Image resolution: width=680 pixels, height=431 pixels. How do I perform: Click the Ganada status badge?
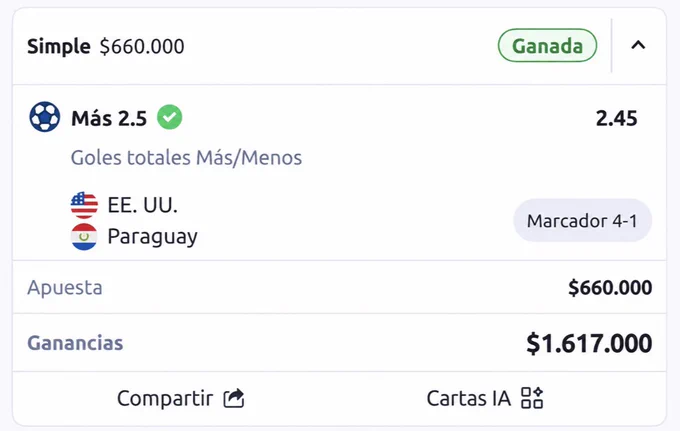click(x=547, y=46)
